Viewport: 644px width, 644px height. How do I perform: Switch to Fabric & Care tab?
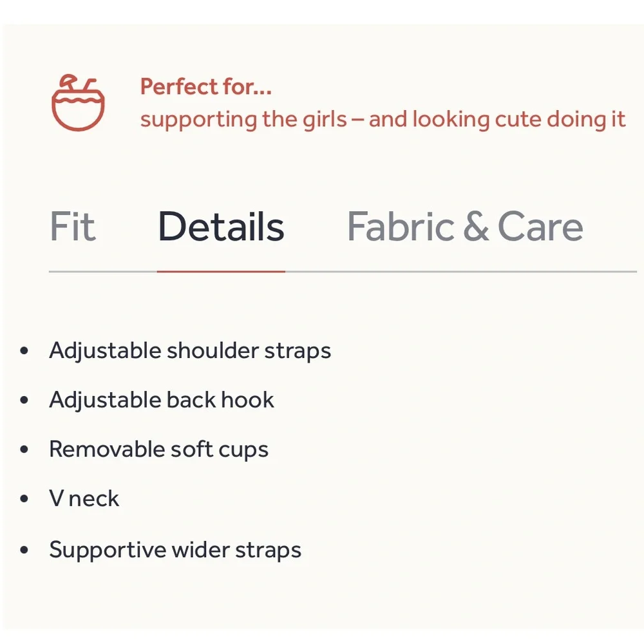[x=465, y=226]
